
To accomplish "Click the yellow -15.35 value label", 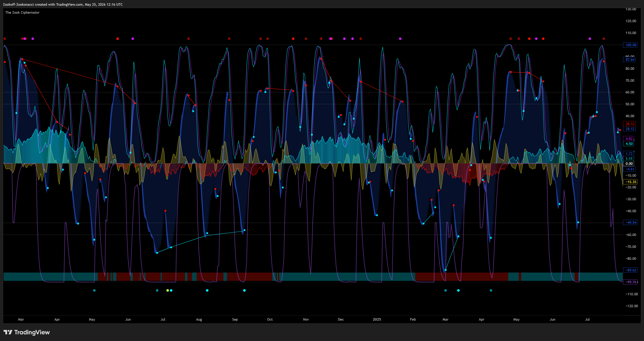I will click(x=631, y=182).
